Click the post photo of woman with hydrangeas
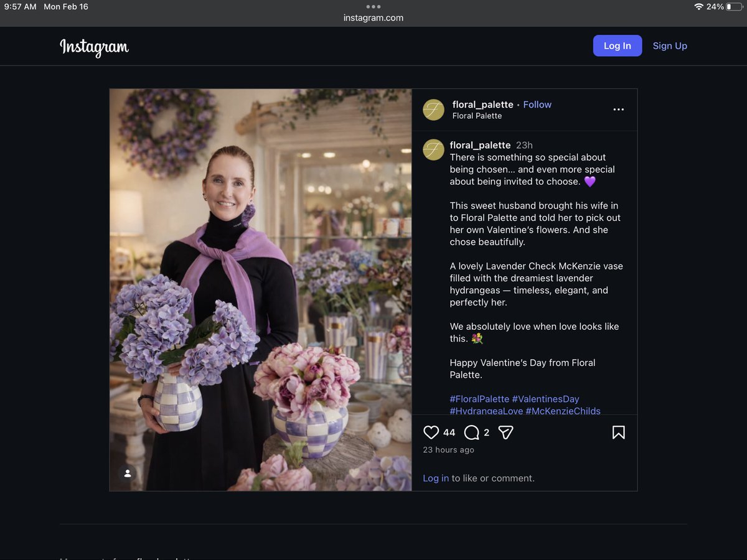 coord(261,290)
